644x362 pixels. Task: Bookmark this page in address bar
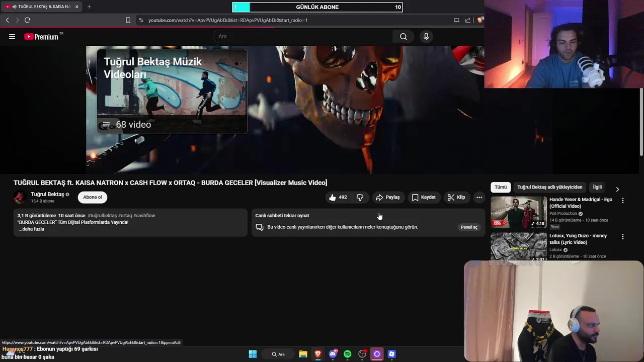128,20
